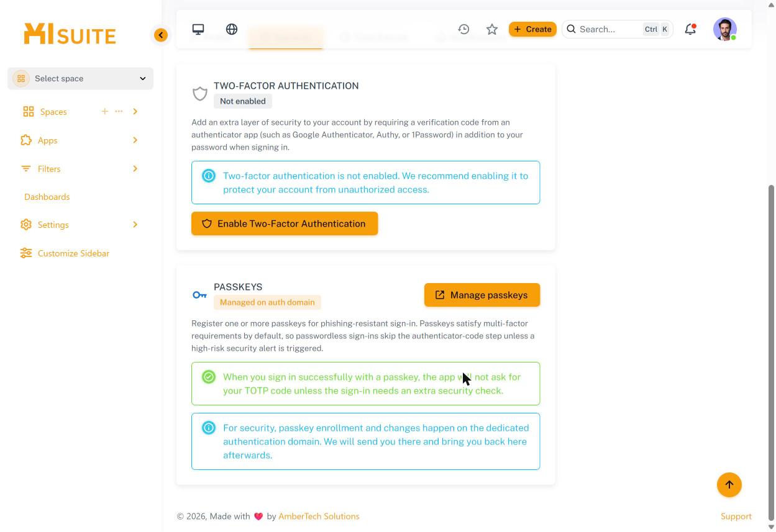Click the PASSKEYS heading
Screen dimensions: 776x532
point(238,287)
